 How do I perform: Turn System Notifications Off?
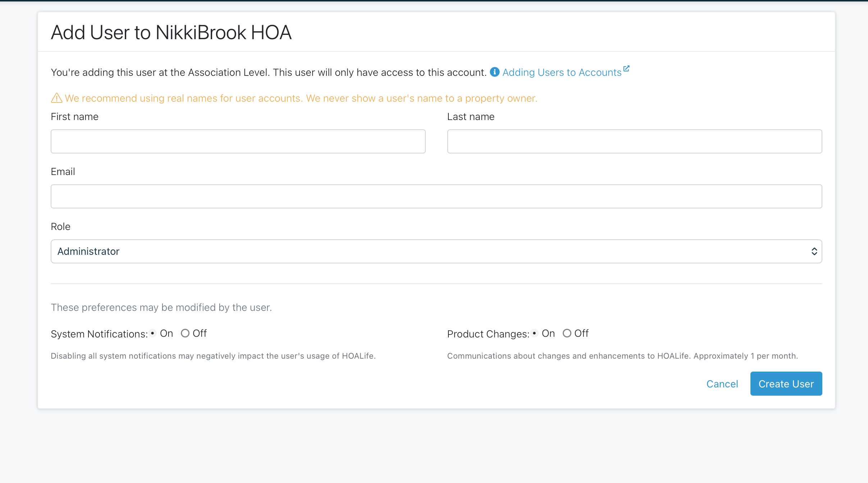(x=185, y=333)
